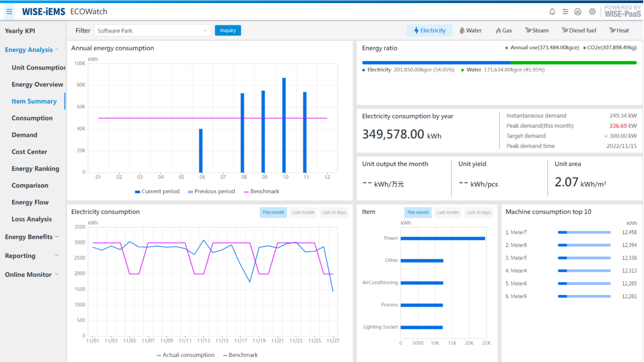Open the settings gear icon
The image size is (644, 362).
pos(592,12)
